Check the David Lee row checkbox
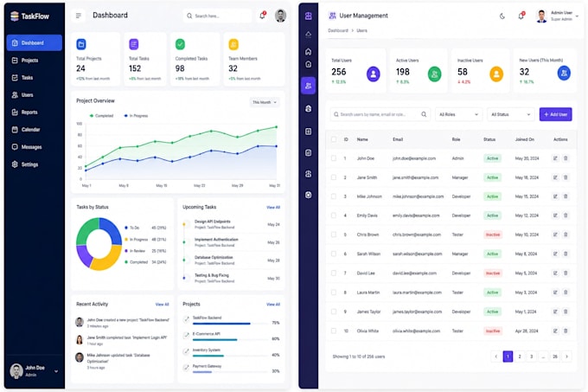Image resolution: width=588 pixels, height=392 pixels. pyautogui.click(x=334, y=273)
